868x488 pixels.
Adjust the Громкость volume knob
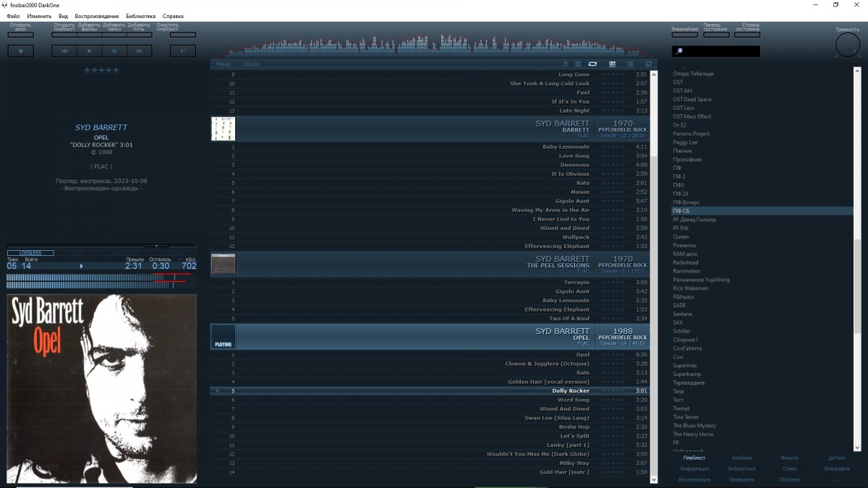[x=848, y=46]
